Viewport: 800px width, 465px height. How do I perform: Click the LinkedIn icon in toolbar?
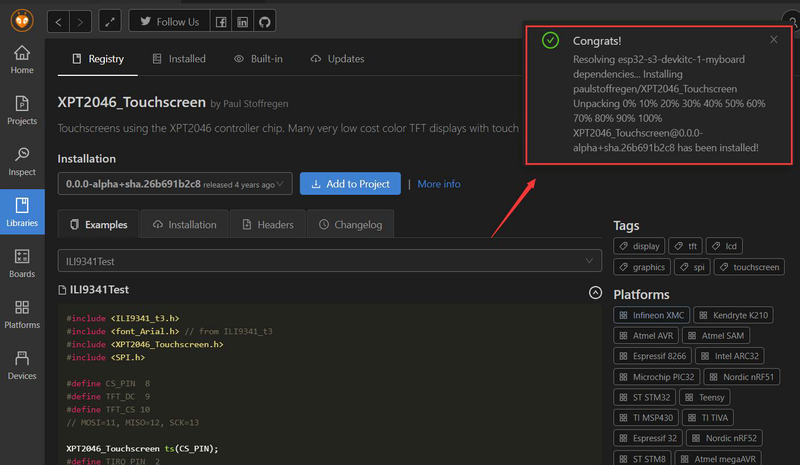(243, 21)
